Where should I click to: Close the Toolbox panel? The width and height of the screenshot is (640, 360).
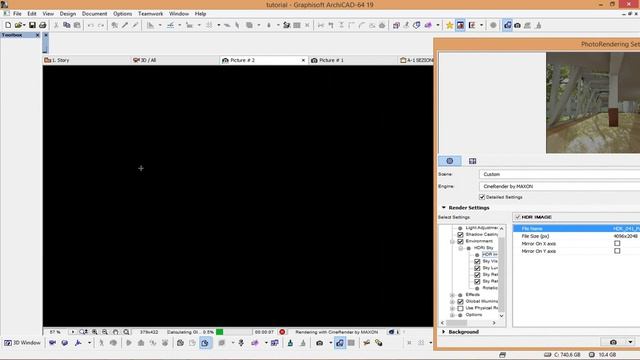click(x=37, y=35)
